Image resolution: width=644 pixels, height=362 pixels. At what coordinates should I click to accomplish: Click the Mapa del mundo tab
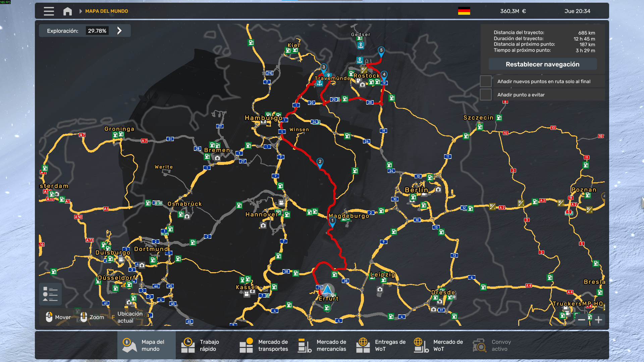pos(146,345)
